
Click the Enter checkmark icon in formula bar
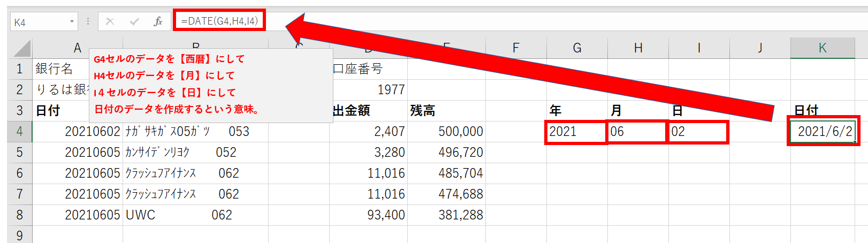(134, 21)
